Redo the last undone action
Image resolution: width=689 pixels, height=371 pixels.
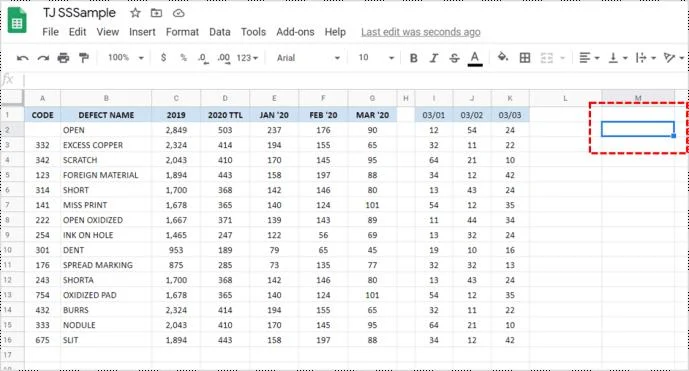point(43,58)
